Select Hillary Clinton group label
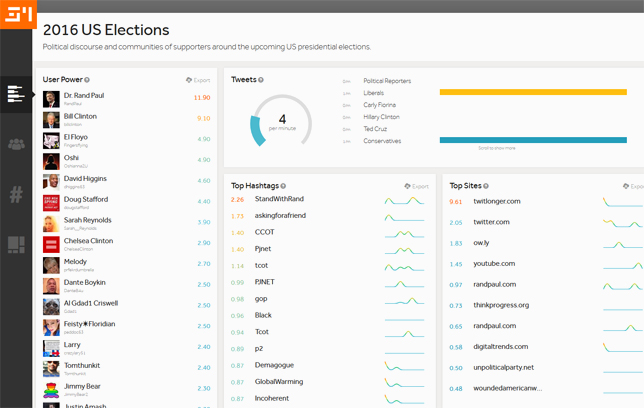The height and width of the screenshot is (408, 644). [x=381, y=117]
